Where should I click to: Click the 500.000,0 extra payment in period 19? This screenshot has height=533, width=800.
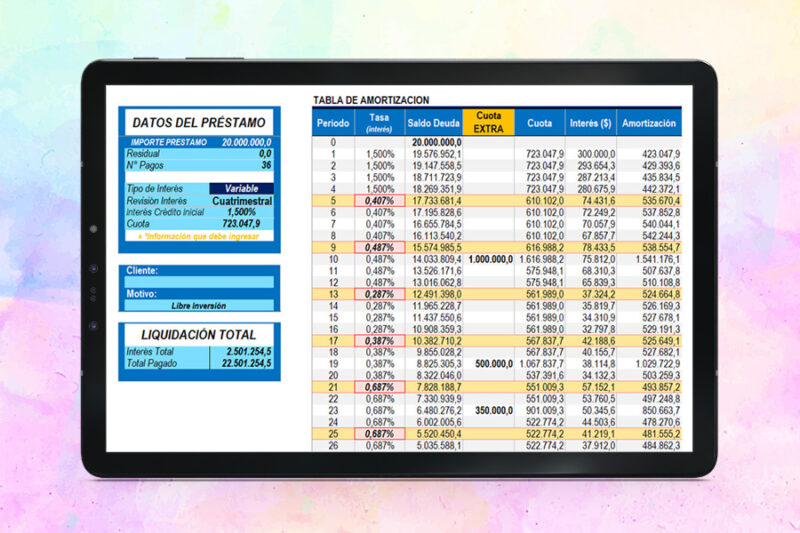point(493,364)
